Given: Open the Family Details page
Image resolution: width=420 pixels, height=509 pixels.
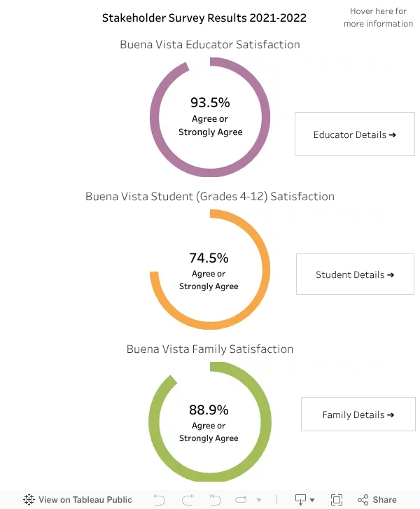Looking at the screenshot, I should pos(358,414).
